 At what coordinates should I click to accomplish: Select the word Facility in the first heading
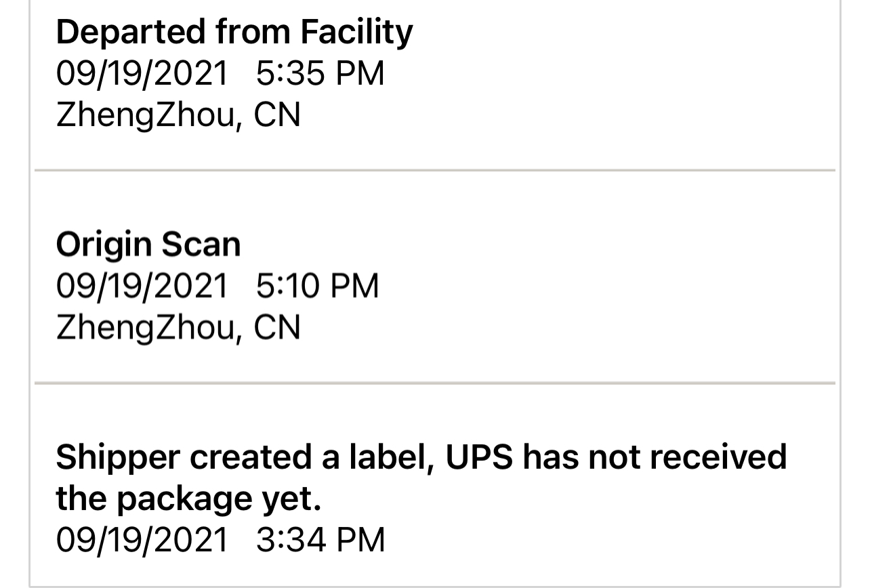(357, 32)
